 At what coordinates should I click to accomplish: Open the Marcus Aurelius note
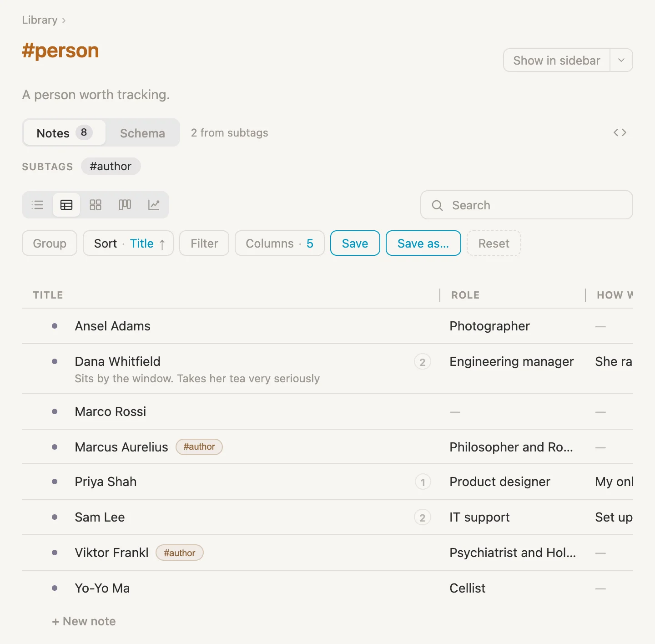(121, 447)
